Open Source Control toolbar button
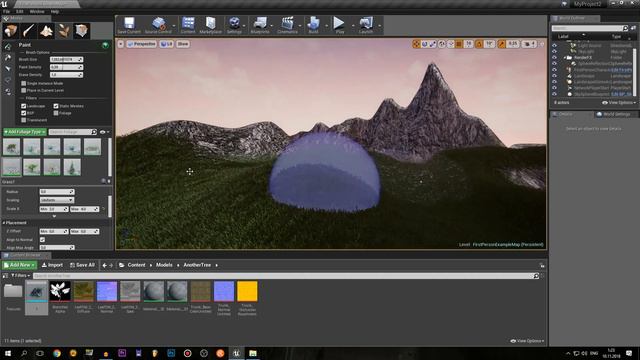Image resolution: width=640 pixels, height=360 pixels. (158, 25)
